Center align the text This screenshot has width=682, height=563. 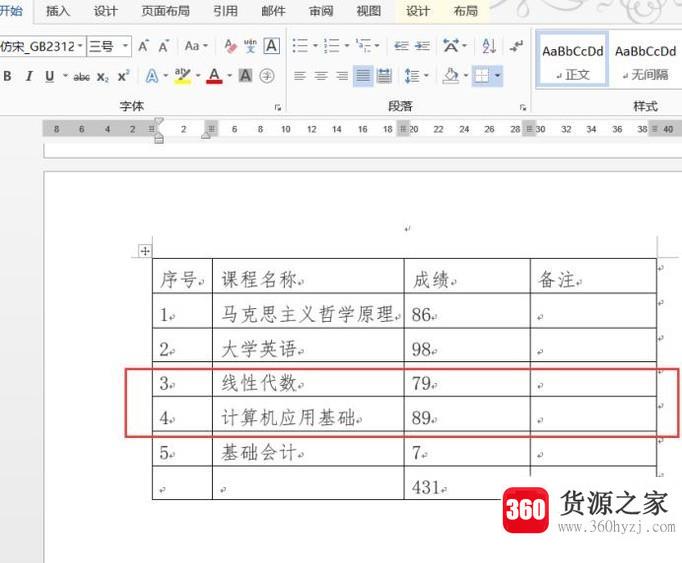(x=321, y=77)
